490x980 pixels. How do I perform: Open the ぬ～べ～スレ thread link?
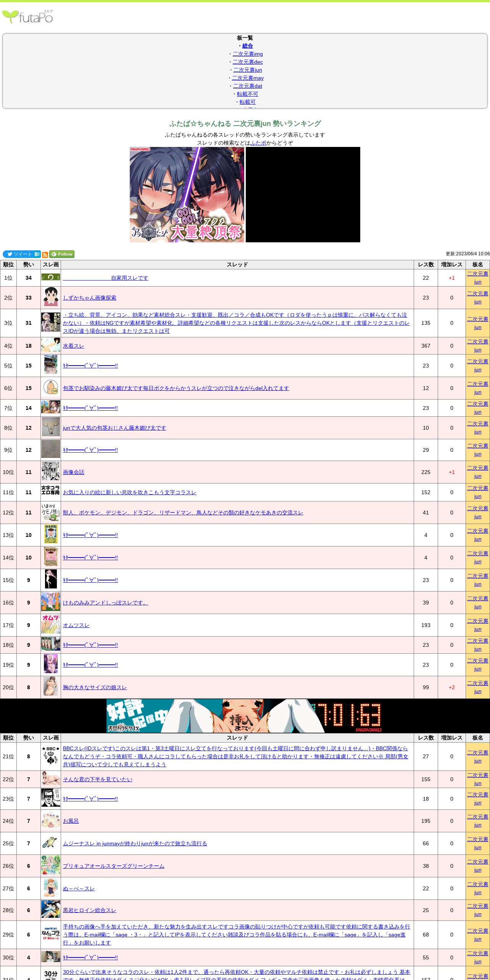click(x=79, y=888)
